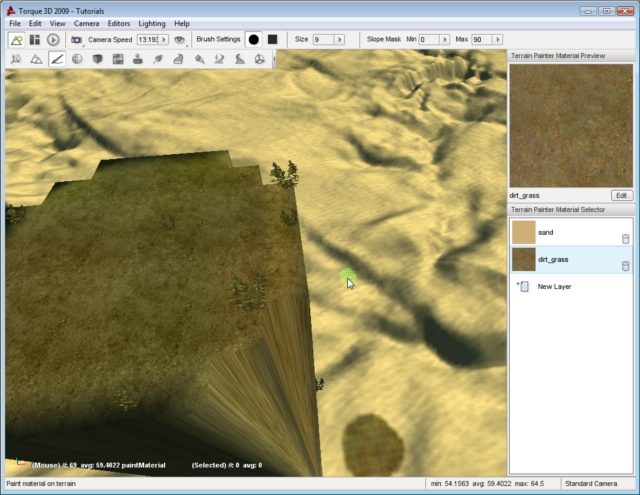Screen dimensions: 640x495
Task: Select the square brush shape
Action: click(x=272, y=40)
